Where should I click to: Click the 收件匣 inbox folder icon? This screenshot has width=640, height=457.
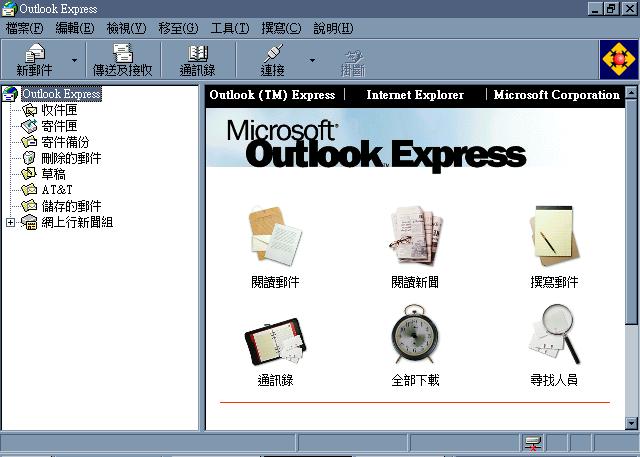29,110
